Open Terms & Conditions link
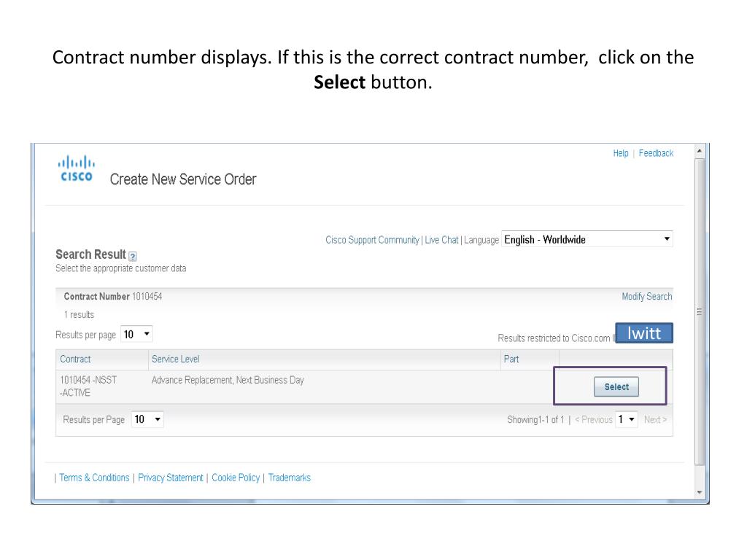This screenshot has height=560, width=747. (x=94, y=478)
